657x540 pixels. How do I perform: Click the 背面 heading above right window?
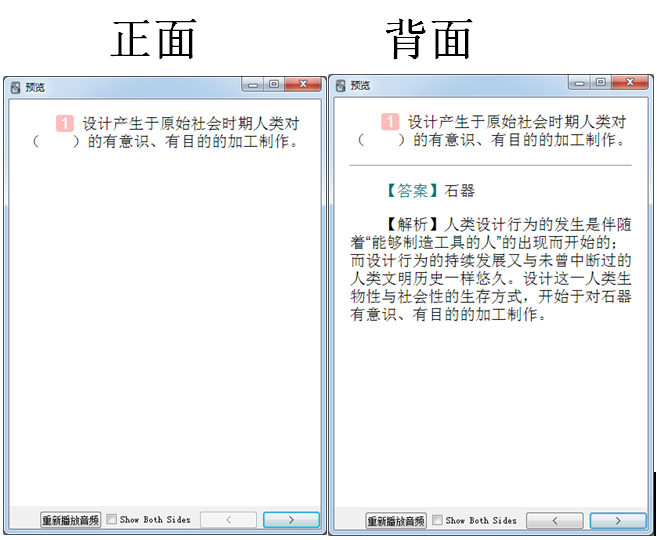coord(429,39)
